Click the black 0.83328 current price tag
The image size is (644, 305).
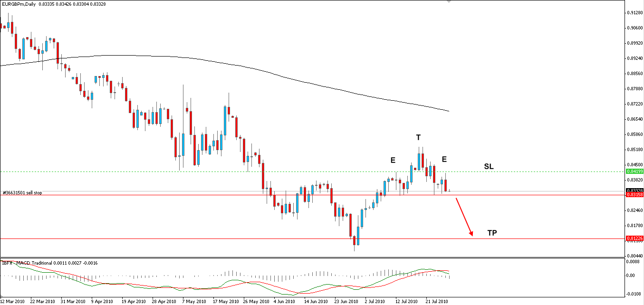(634, 190)
